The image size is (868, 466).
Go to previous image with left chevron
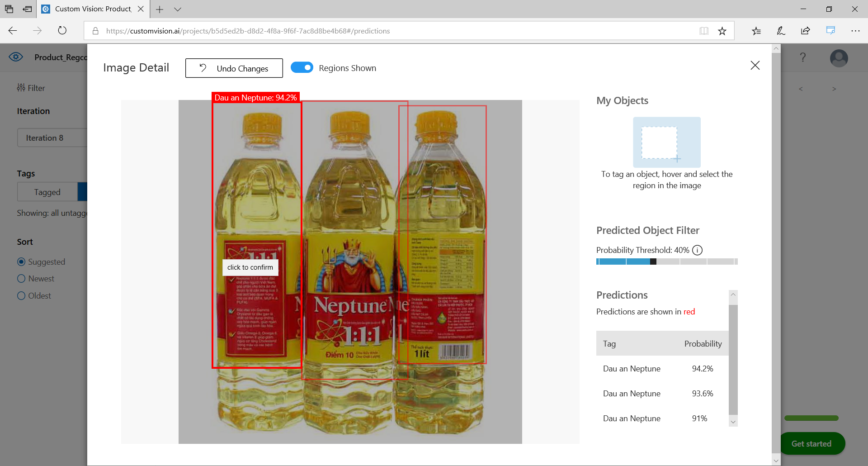coord(801,89)
